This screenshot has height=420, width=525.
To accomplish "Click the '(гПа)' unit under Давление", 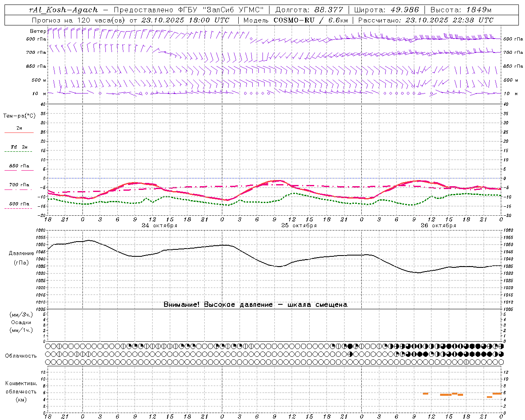I will [21, 262].
